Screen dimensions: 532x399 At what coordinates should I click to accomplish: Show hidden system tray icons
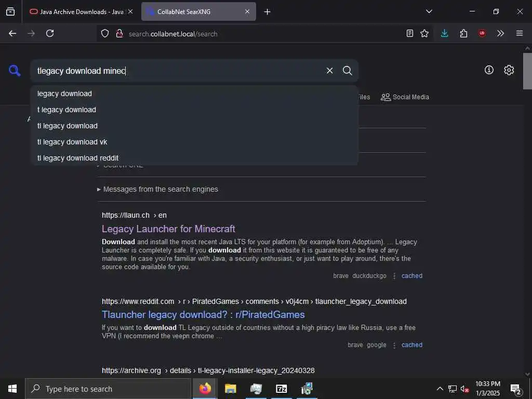tap(440, 389)
